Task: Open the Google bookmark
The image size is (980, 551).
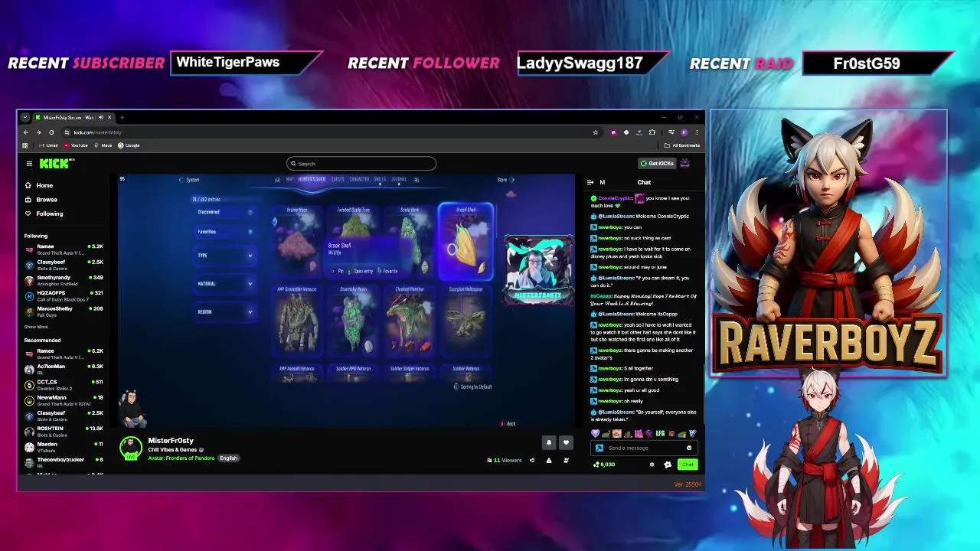Action: (129, 145)
